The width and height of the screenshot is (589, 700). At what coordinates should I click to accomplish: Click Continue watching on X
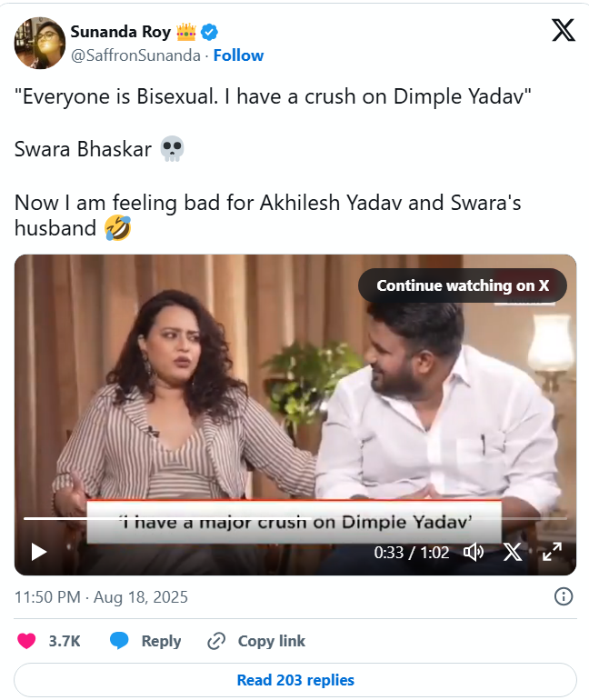click(463, 285)
